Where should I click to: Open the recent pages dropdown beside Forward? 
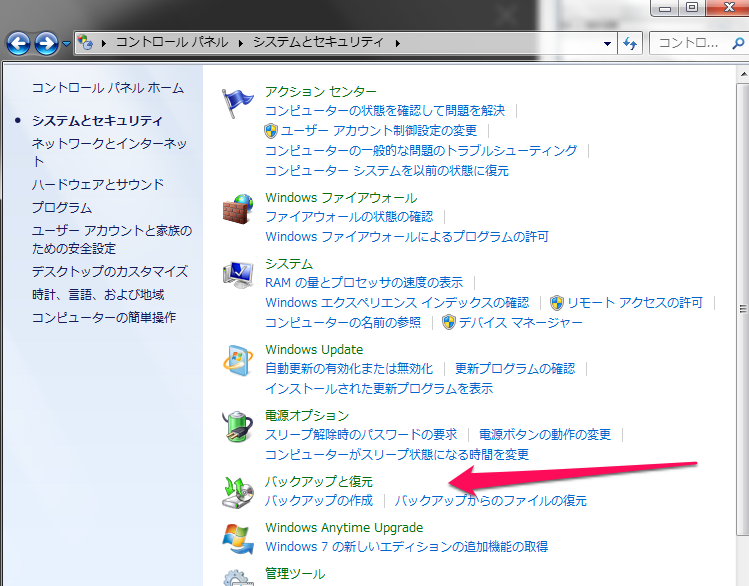pyautogui.click(x=66, y=43)
